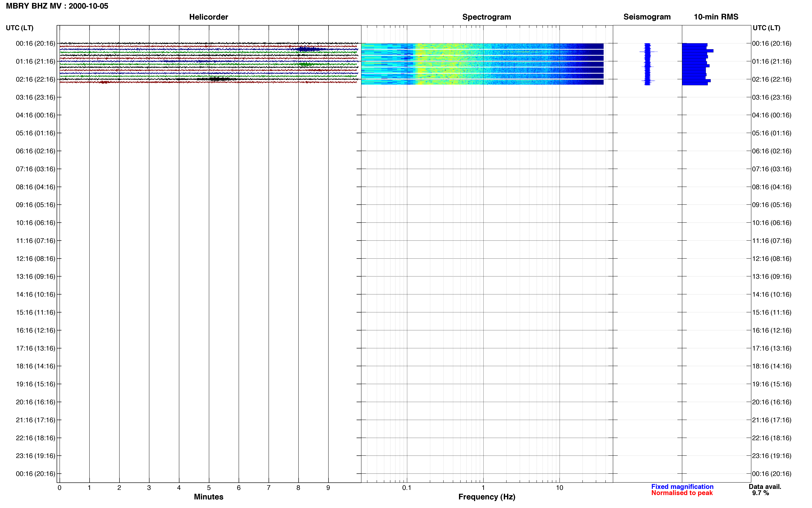Viewport: 812px width, 508px height.
Task: Select the red Normalised to peak legend text
Action: point(682,493)
